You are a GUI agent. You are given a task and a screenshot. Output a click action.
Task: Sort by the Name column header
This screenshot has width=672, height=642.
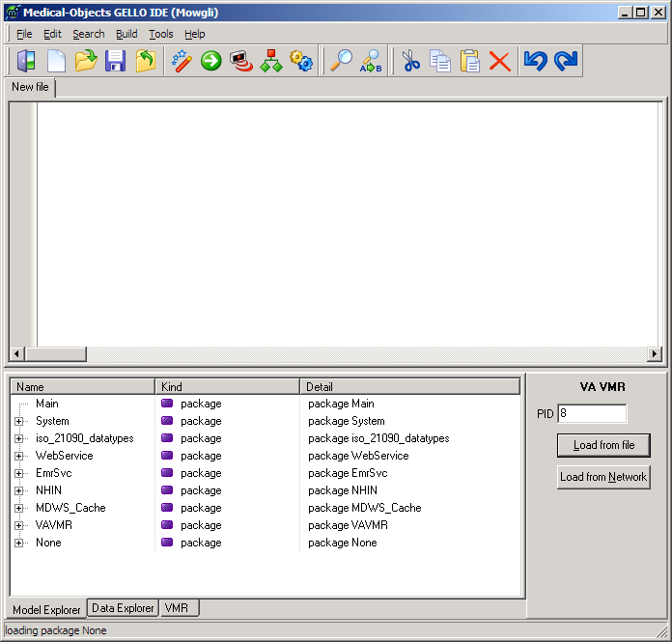[x=82, y=386]
